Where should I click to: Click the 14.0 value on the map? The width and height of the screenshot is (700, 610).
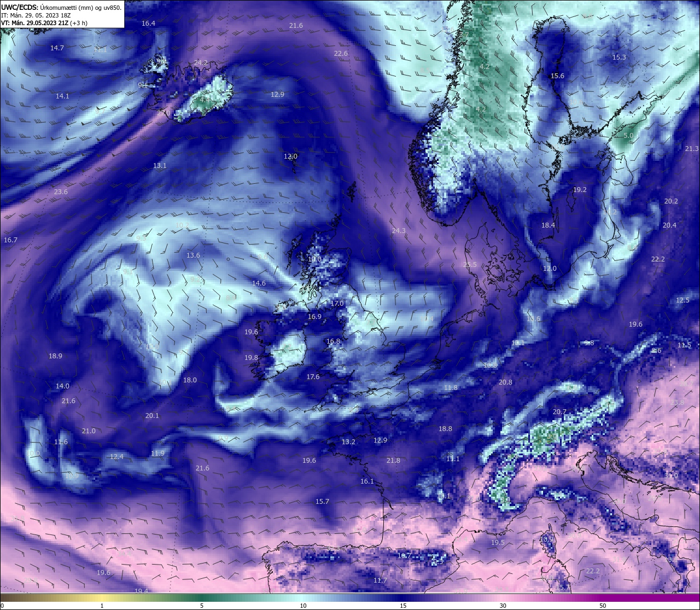62,386
